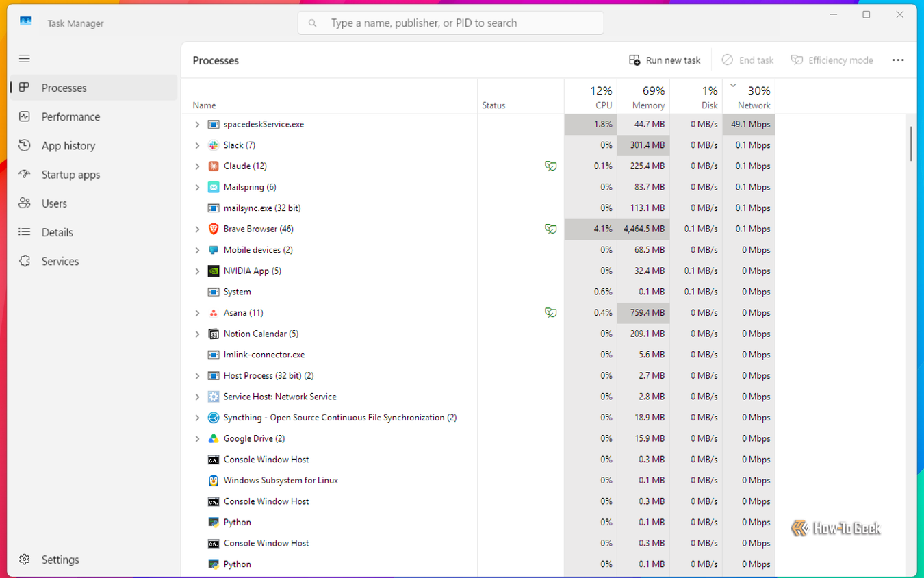The height and width of the screenshot is (578, 924).
Task: Click the Claude process icon
Action: [214, 166]
